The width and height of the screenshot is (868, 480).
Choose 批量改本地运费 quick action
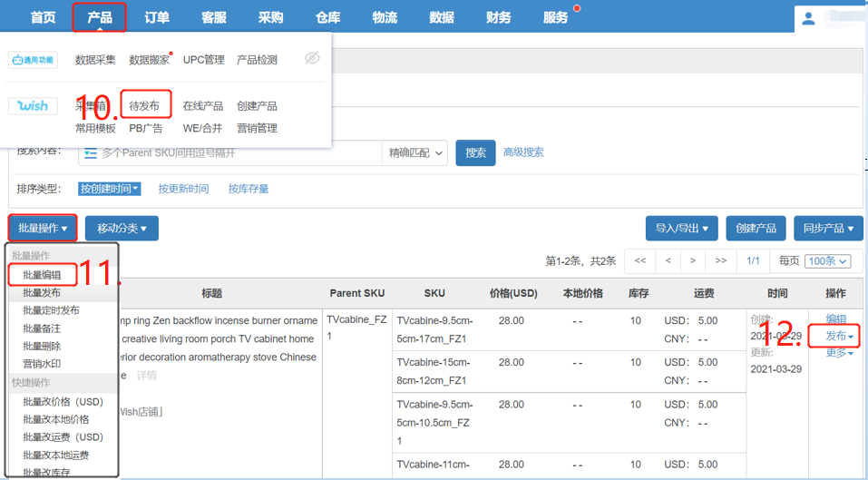pyautogui.click(x=56, y=456)
